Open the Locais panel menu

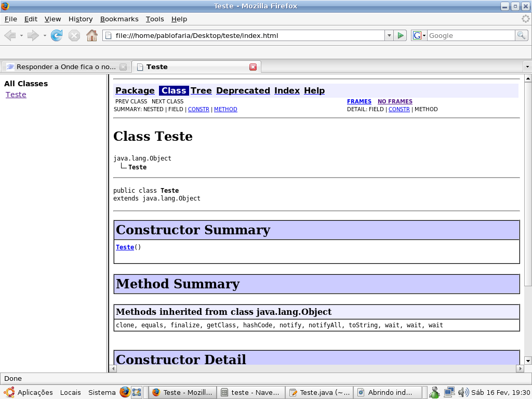click(70, 393)
